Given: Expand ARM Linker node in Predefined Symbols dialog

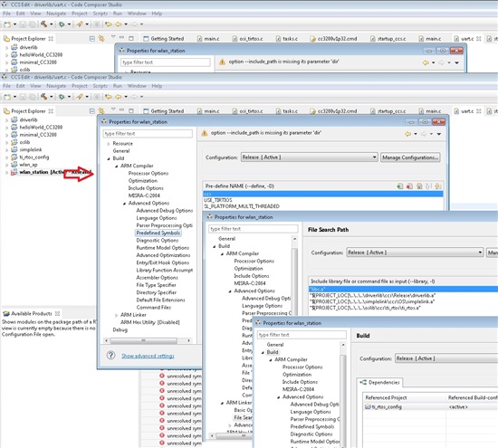Looking at the screenshot, I should [x=116, y=315].
